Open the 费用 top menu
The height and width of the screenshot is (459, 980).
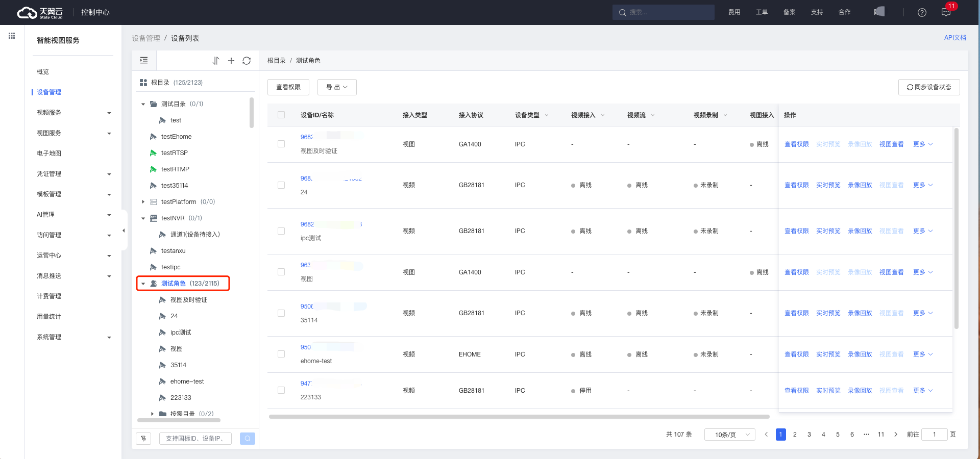coord(734,12)
